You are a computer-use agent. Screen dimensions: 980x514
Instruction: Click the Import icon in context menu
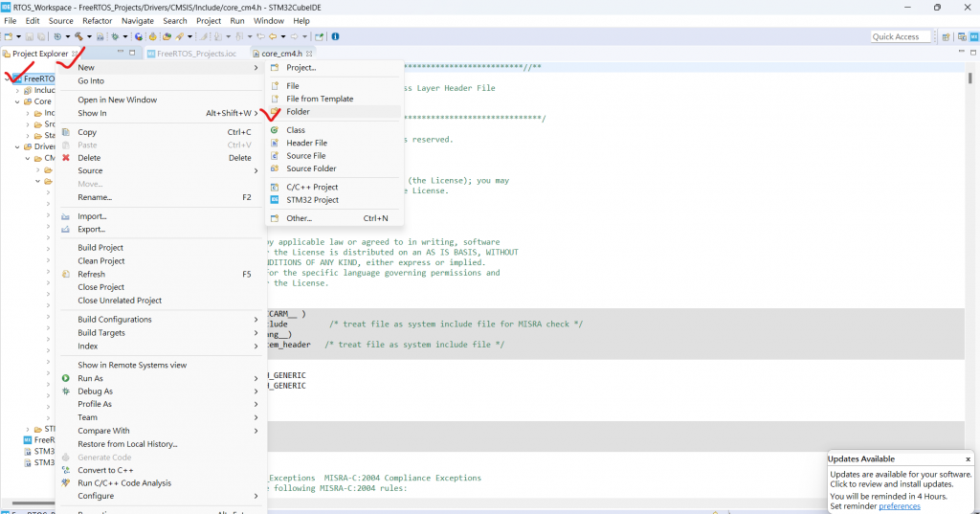pyautogui.click(x=66, y=216)
